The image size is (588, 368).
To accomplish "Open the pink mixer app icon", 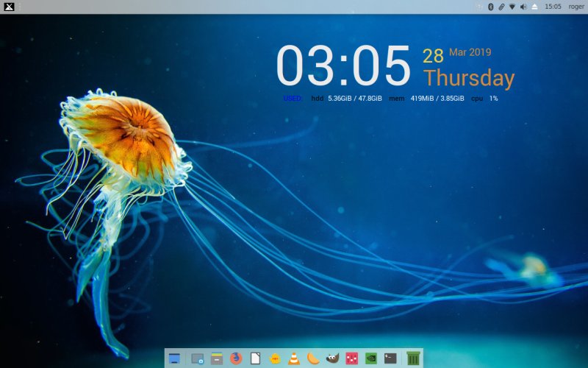I will tap(351, 358).
